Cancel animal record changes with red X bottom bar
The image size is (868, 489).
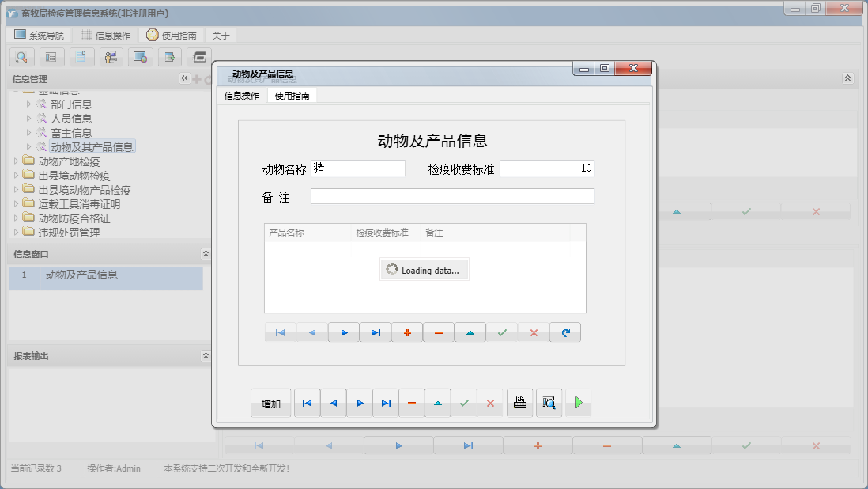tap(490, 404)
